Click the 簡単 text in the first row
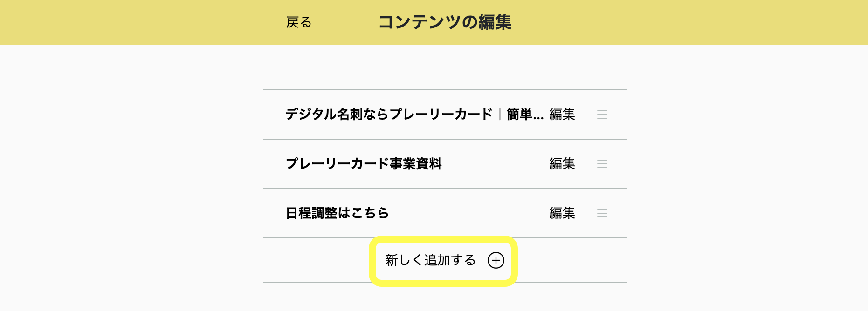This screenshot has width=868, height=311. (519, 115)
